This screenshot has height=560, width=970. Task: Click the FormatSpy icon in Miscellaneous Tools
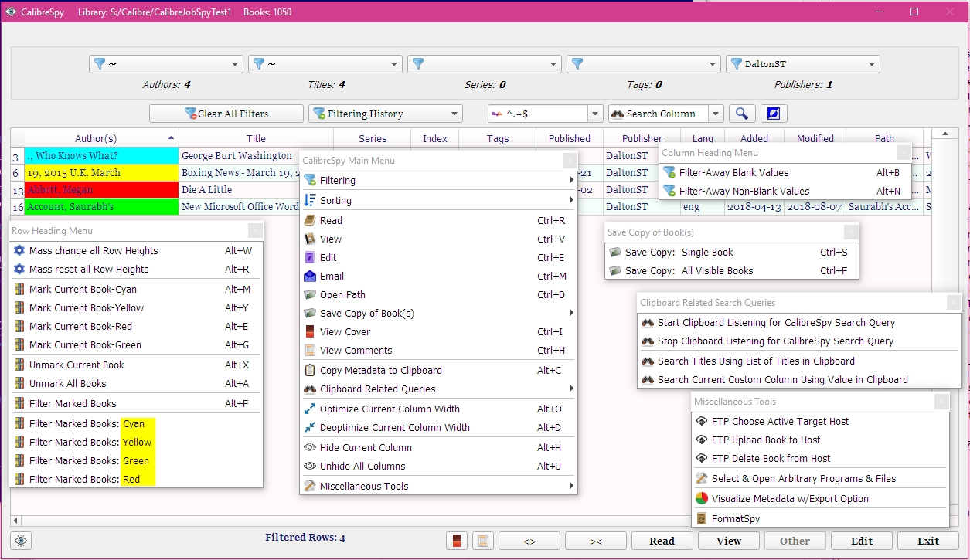[x=702, y=518]
